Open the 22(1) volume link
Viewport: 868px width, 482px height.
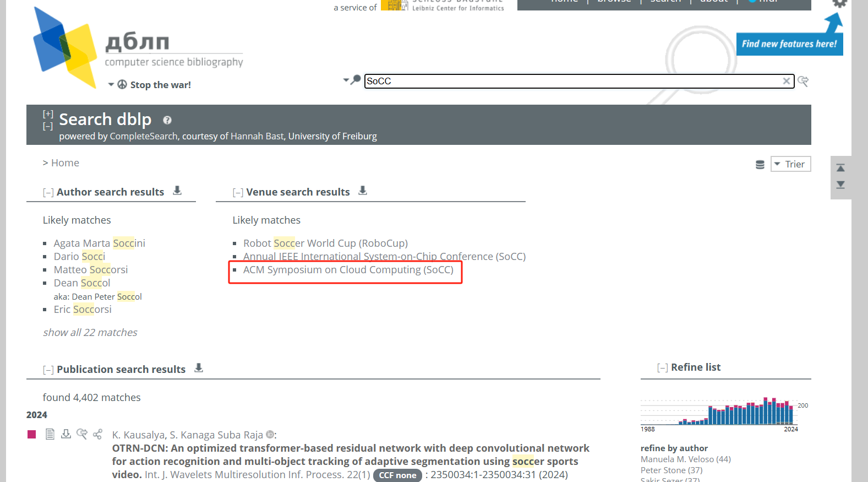(x=358, y=475)
